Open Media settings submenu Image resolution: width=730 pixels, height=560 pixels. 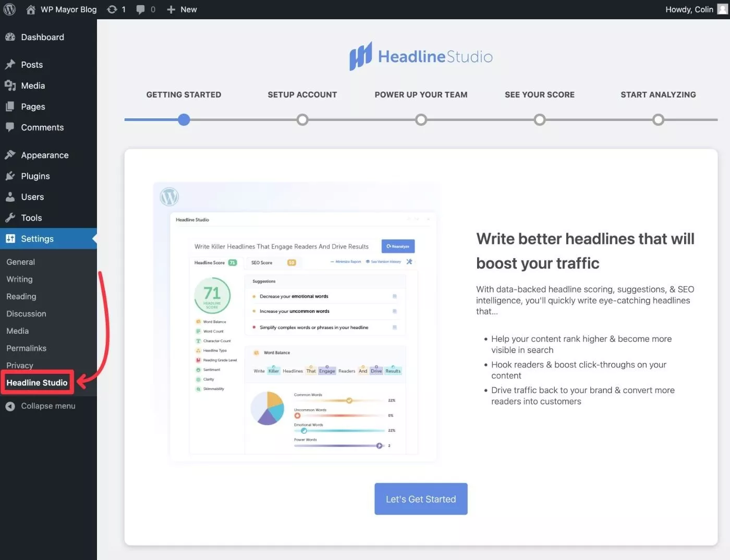(x=17, y=331)
